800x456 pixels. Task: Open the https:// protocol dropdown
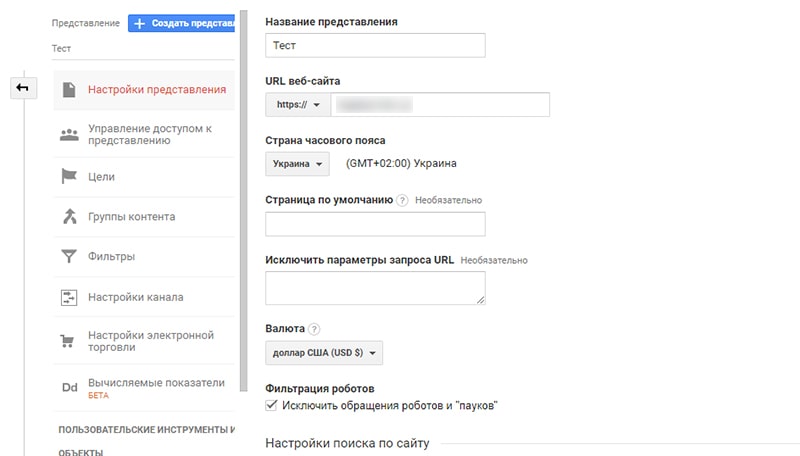coord(298,105)
